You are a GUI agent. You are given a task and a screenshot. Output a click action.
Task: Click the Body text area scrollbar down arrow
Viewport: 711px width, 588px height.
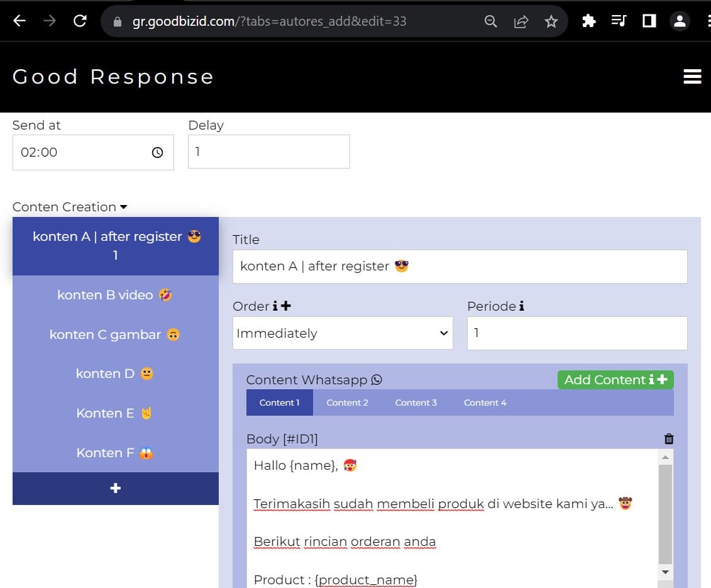[665, 572]
